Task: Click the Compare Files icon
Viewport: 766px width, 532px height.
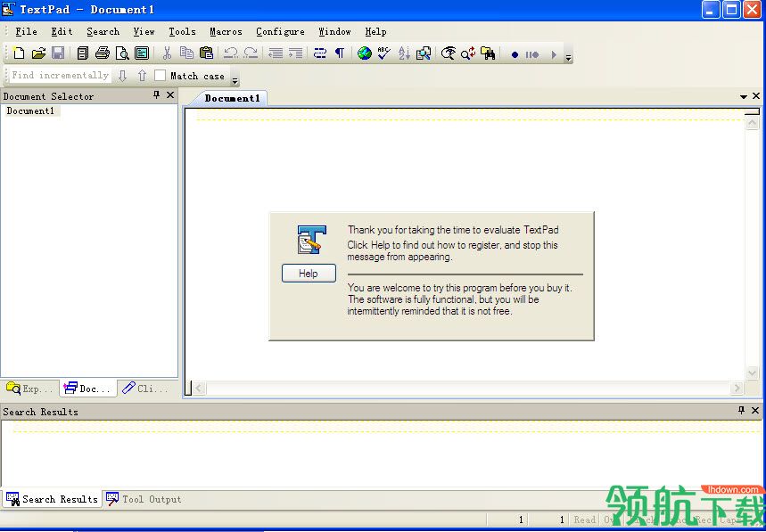Action: pos(424,53)
